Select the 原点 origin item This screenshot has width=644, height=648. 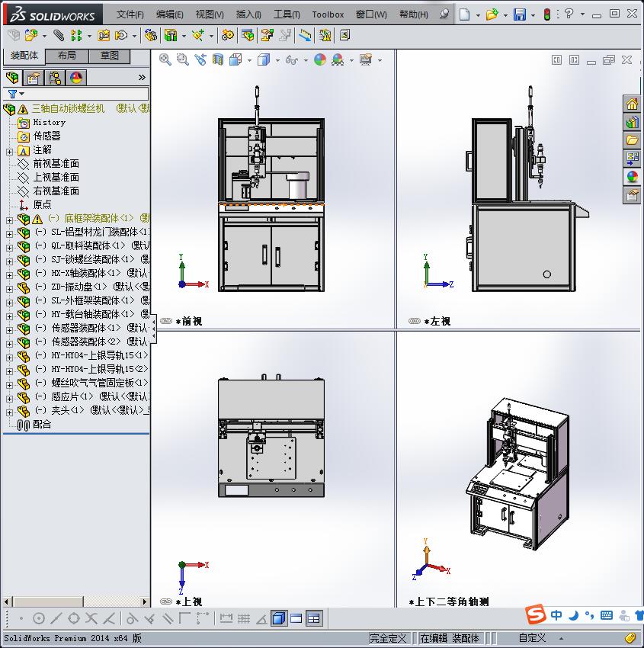[x=42, y=204]
